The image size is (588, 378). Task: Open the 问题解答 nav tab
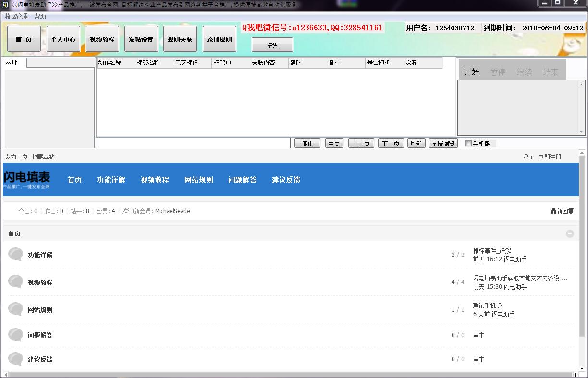[x=242, y=180]
